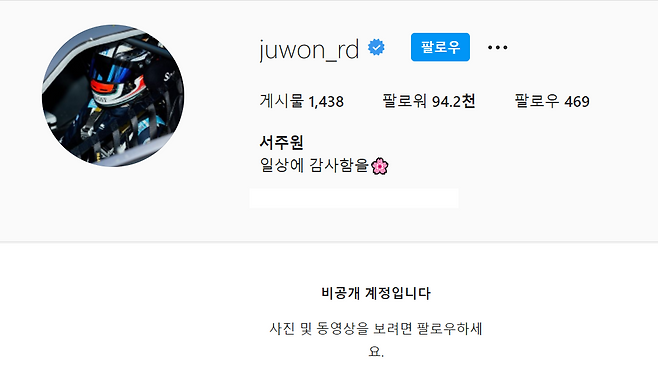Screen dimensions: 658x387
Task: Open the three-dot more options menu
Action: (497, 47)
